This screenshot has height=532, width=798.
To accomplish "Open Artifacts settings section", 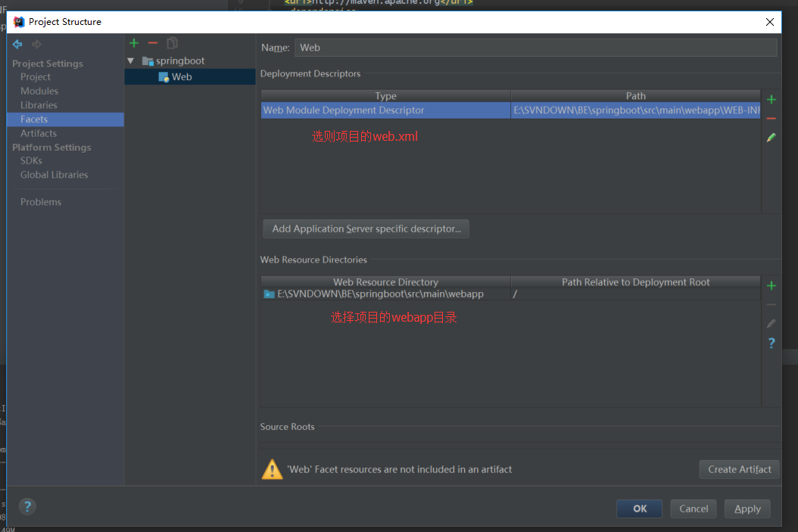I will click(x=39, y=133).
